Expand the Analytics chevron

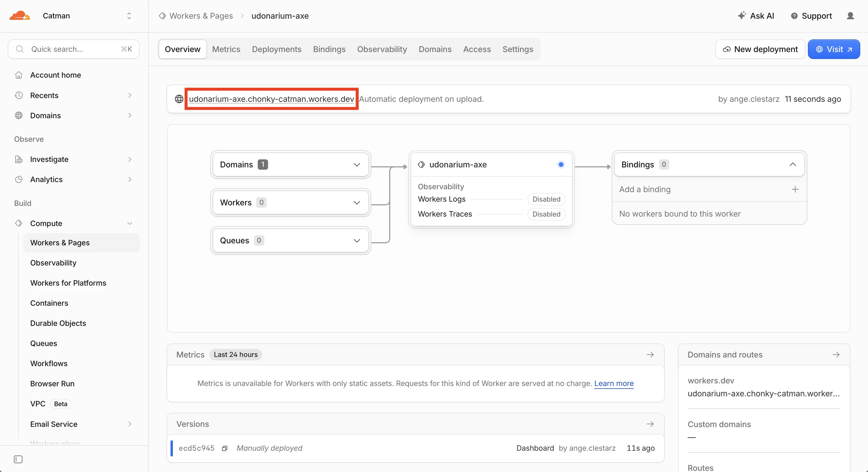(x=130, y=179)
